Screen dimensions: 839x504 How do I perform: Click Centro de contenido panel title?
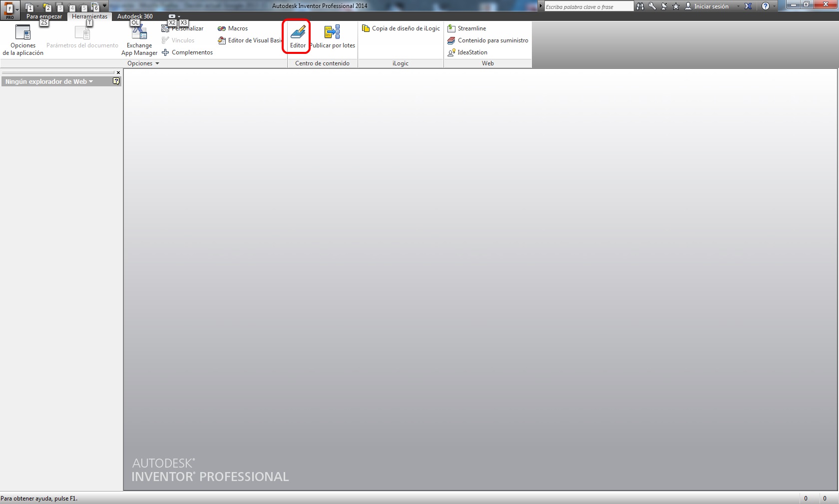coord(322,63)
